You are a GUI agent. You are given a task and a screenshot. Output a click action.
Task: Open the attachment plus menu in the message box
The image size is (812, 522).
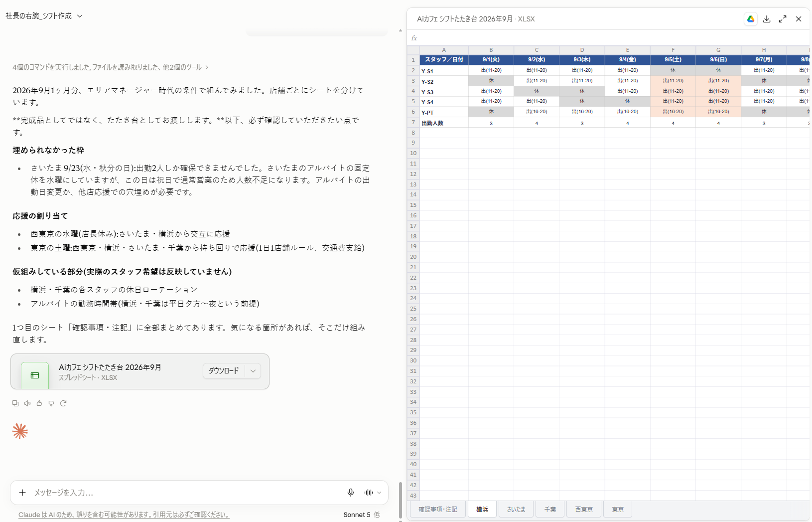(x=22, y=493)
